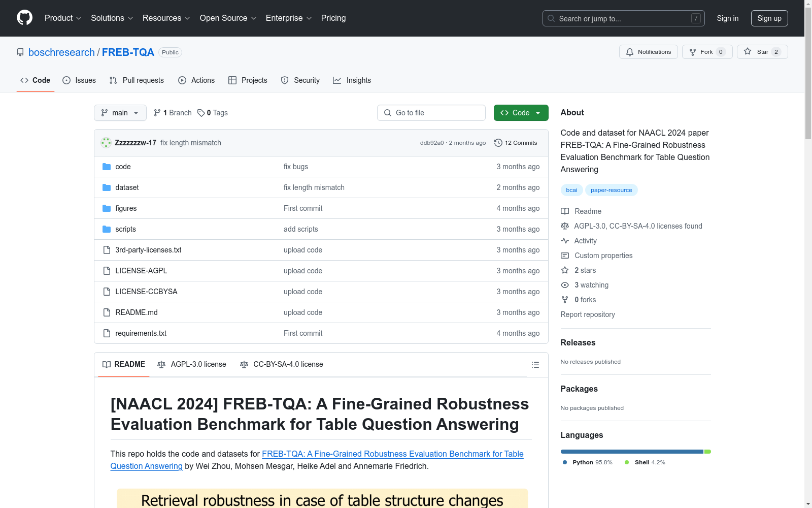Viewport: 812px width, 508px height.
Task: Open the green Code dropdown button
Action: coord(521,113)
